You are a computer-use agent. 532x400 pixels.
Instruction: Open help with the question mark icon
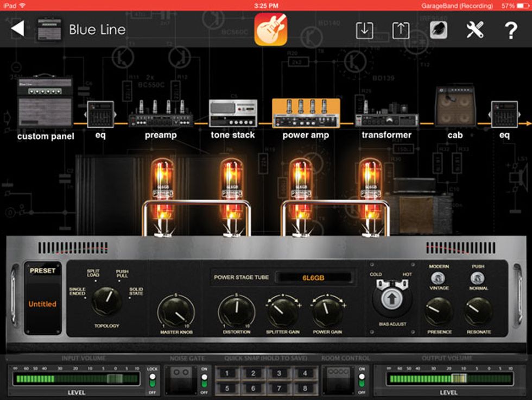coord(509,31)
